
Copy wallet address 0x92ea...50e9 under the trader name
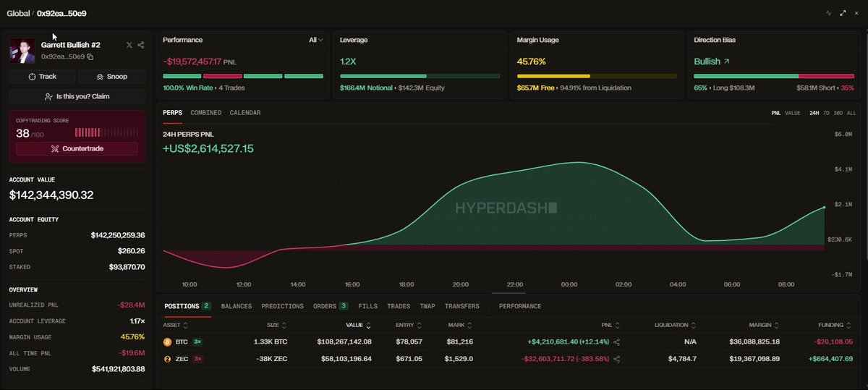[90, 56]
